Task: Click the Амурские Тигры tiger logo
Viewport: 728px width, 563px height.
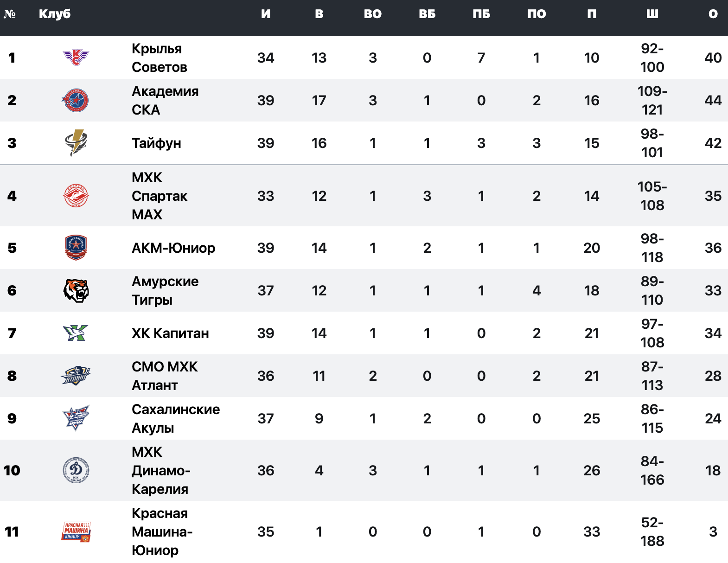Action: pos(76,290)
